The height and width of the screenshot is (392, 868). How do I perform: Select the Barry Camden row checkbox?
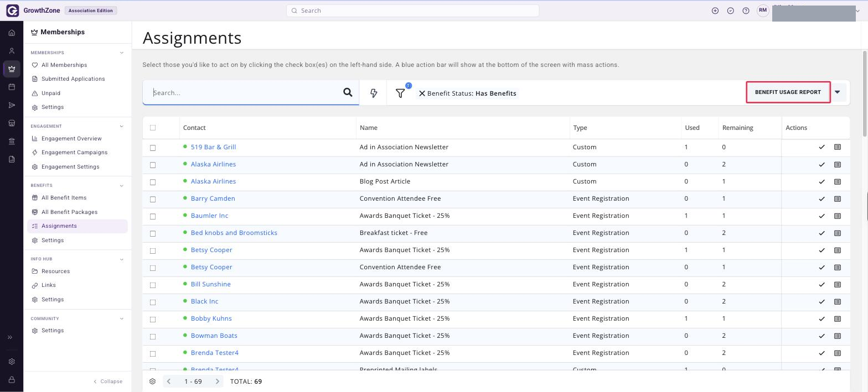[x=153, y=199]
